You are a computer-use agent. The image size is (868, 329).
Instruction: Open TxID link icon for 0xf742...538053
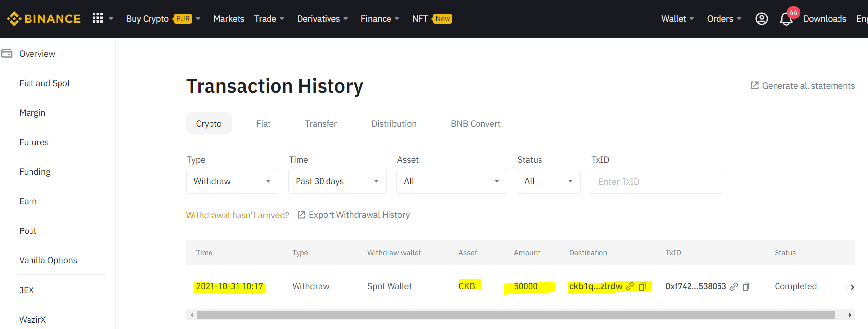(733, 287)
